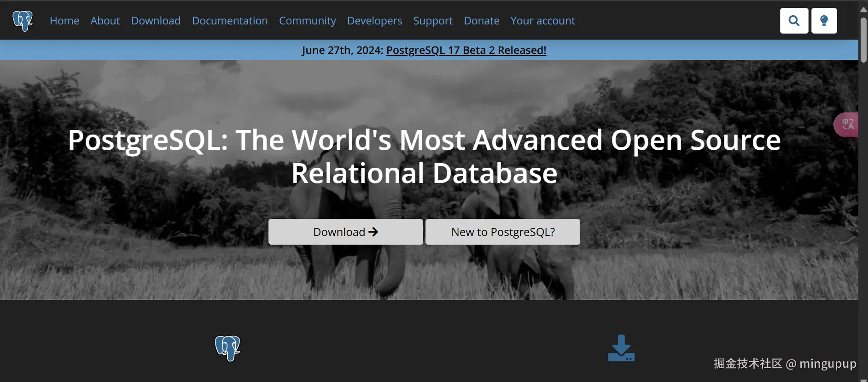Click the blue elephant icon below the banner
This screenshot has width=868, height=382.
[227, 348]
